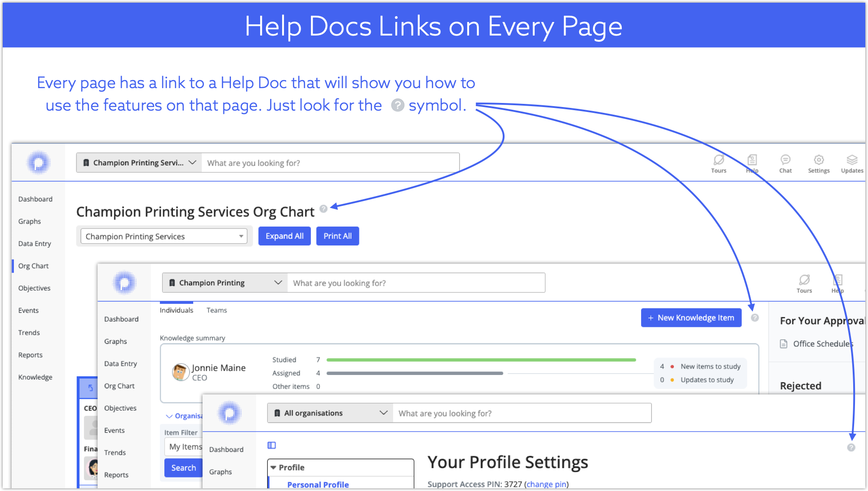Image resolution: width=868 pixels, height=491 pixels.
Task: Open Org Chart from the left sidebar
Action: click(x=33, y=265)
